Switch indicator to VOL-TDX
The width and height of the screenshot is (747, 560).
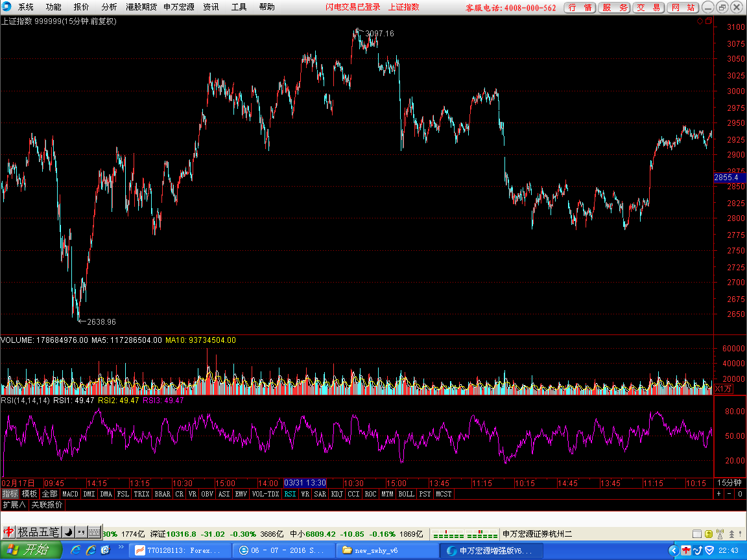265,494
